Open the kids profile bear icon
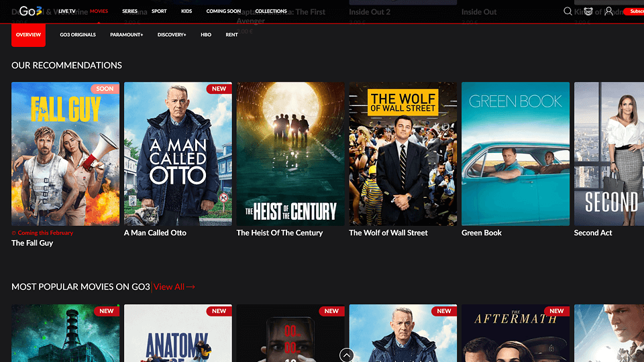 588,11
